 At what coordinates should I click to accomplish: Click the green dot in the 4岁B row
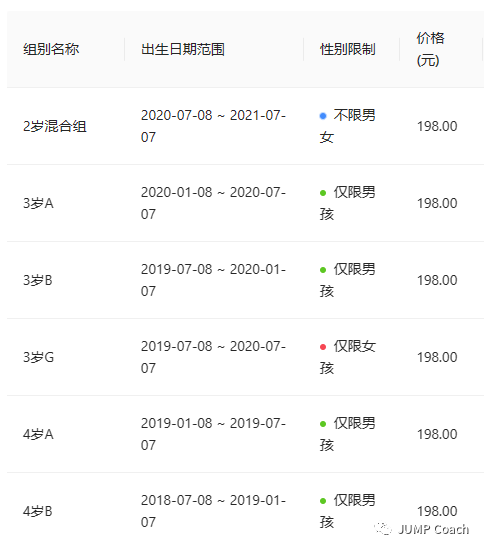coord(323,501)
